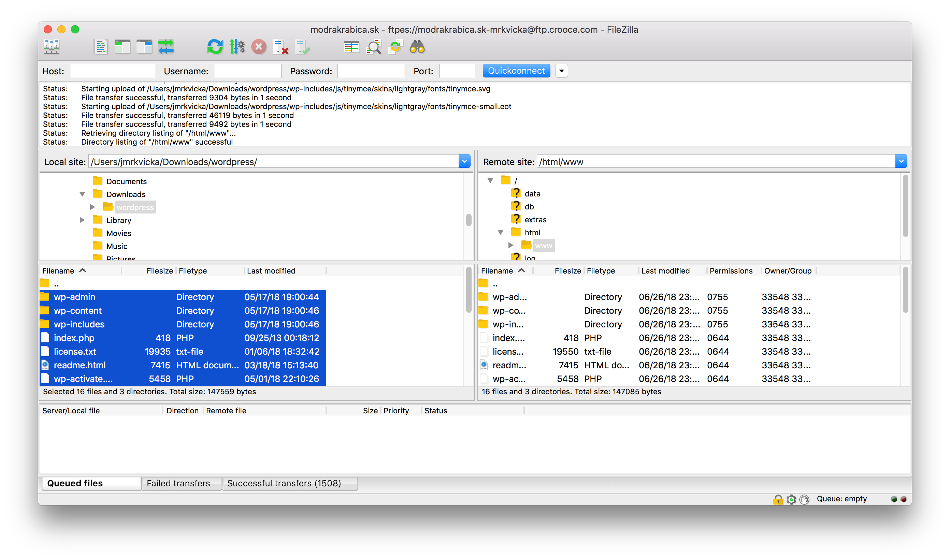Toggle message log display
Viewport: 950px width, 560px height.
pyautogui.click(x=100, y=47)
